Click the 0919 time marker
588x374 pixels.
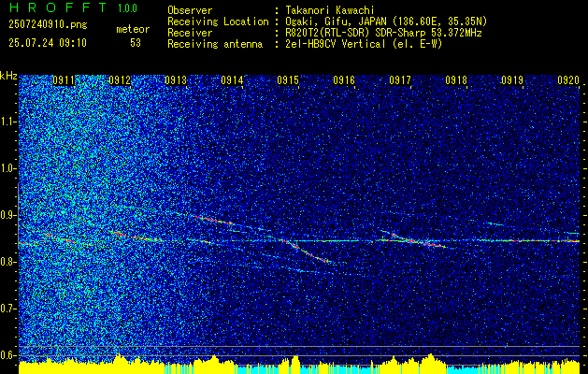pos(512,79)
